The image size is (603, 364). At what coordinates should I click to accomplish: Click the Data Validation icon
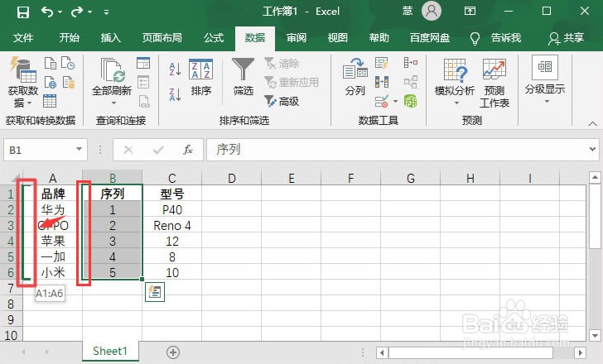pos(382,102)
